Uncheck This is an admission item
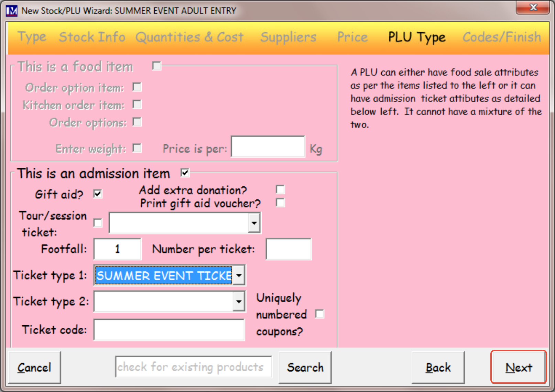Screen dimensions: 555x392 point(185,173)
